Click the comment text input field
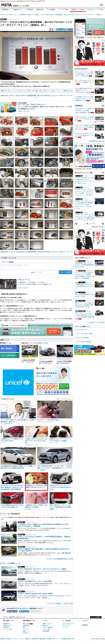Viewport: 105px width, 644px height. click(x=36, y=266)
